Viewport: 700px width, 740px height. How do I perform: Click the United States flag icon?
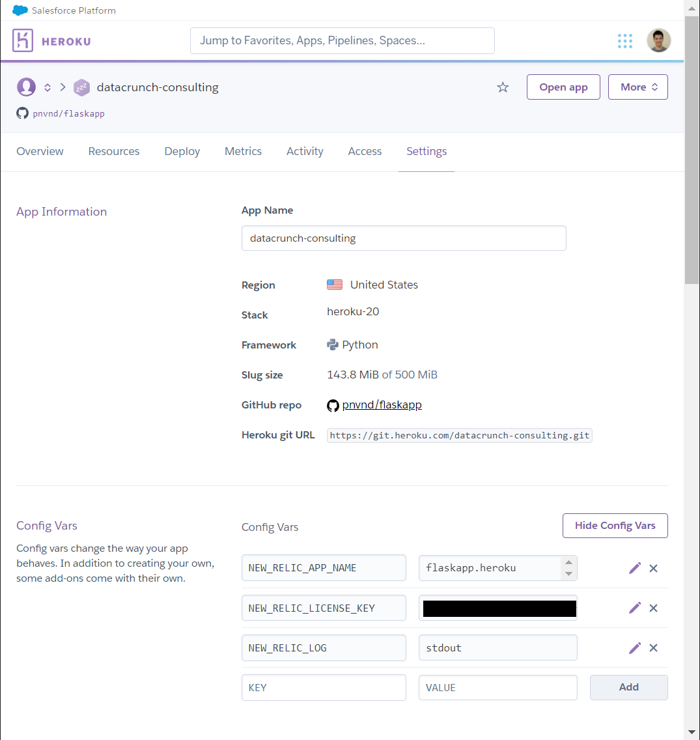tap(335, 285)
